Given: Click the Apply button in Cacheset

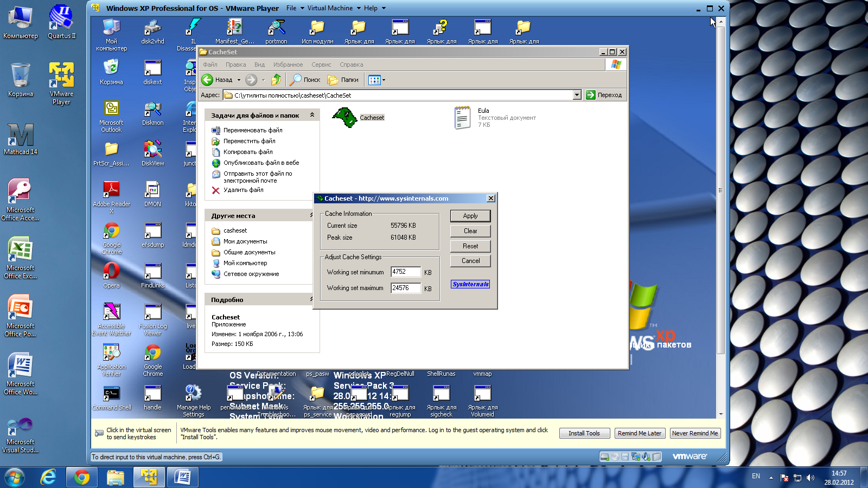Looking at the screenshot, I should [x=470, y=216].
